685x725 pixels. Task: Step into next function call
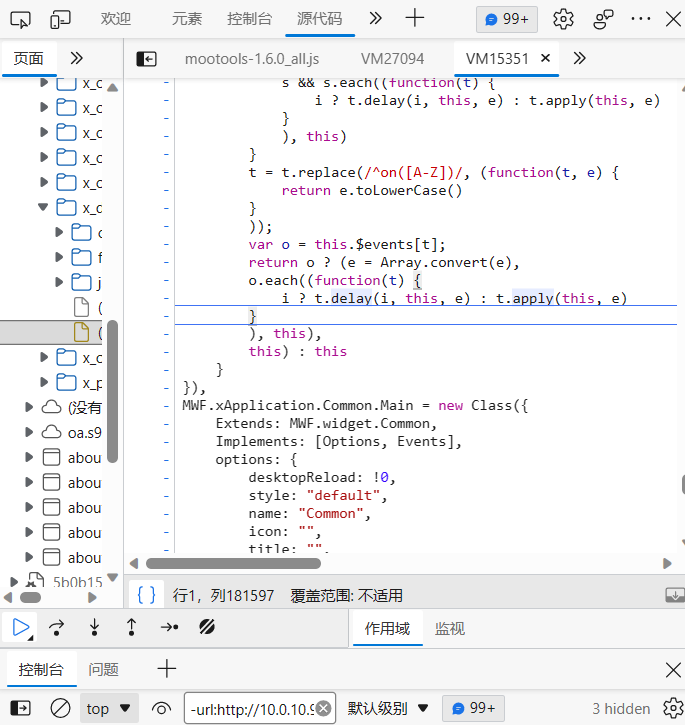pyautogui.click(x=94, y=627)
